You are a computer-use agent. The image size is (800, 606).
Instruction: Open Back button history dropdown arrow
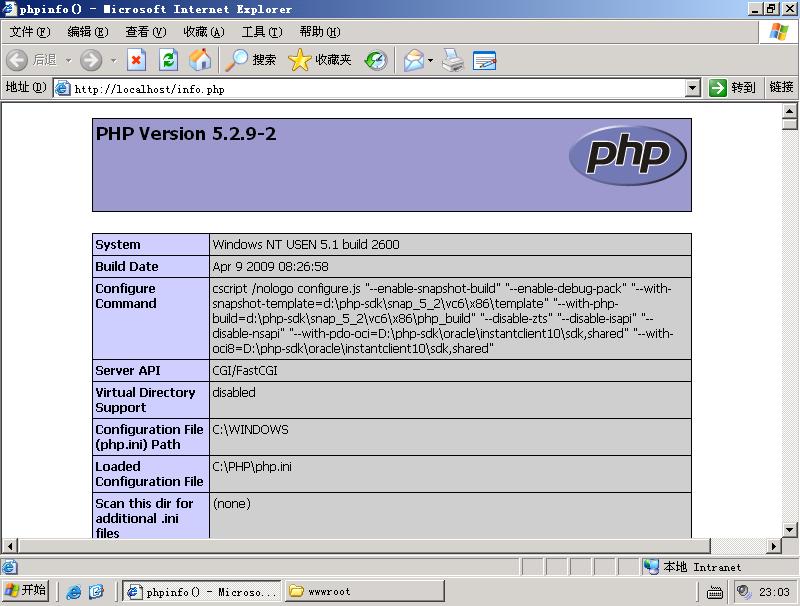68,61
